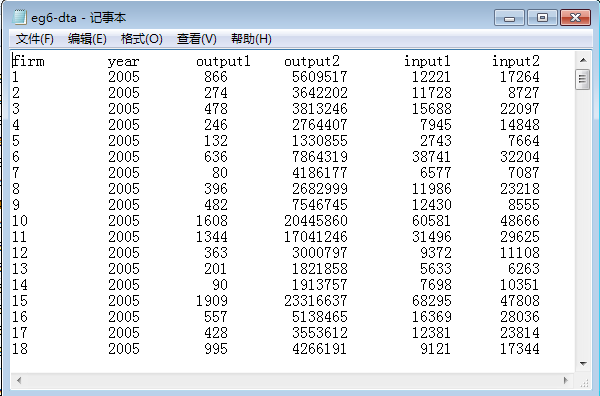Click the value 29625
Screen dimensions: 600x396
[x=520, y=237]
